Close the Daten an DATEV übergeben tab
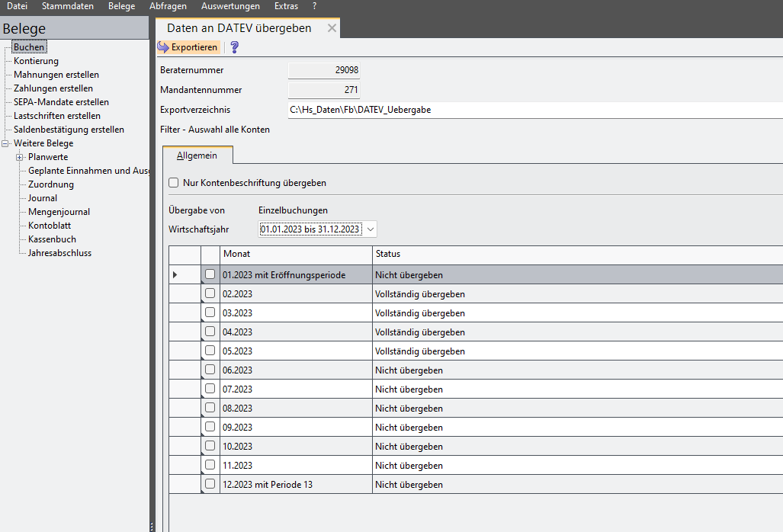Screen dimensions: 783x532 [331, 28]
